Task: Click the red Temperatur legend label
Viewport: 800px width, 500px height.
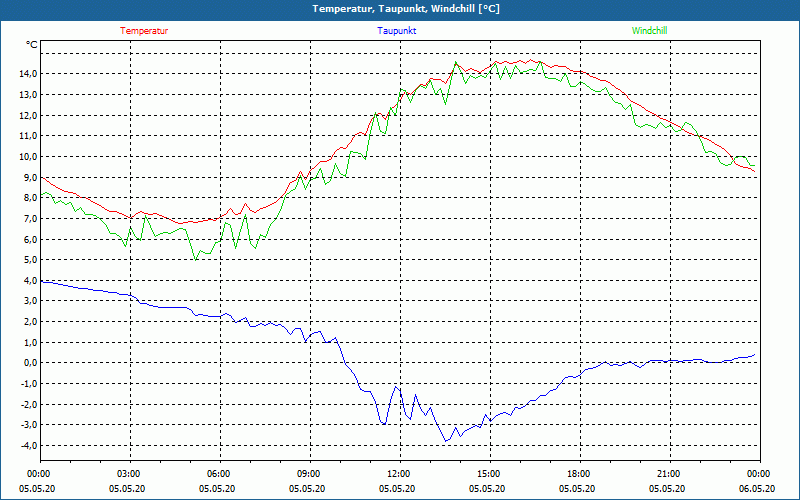Action: [x=144, y=31]
